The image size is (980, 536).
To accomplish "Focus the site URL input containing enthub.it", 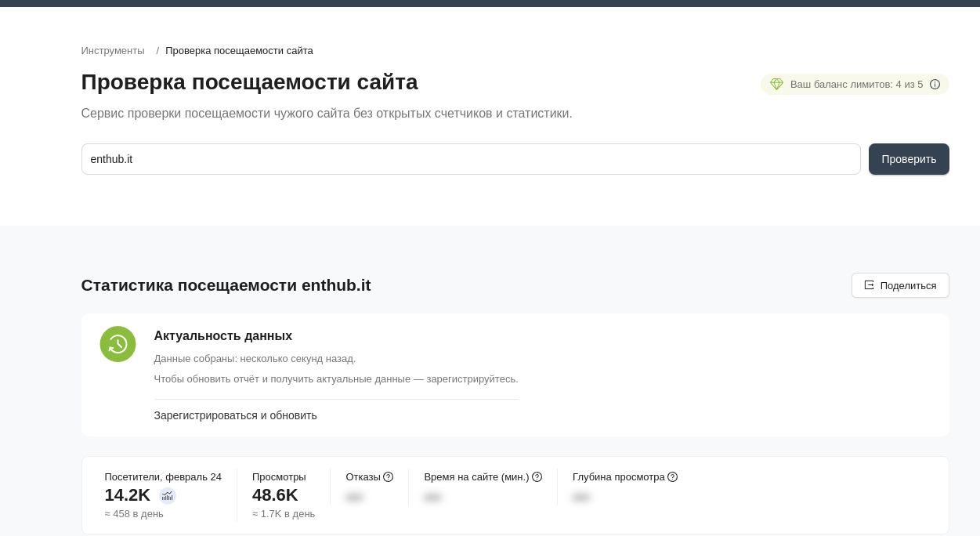I will [471, 159].
